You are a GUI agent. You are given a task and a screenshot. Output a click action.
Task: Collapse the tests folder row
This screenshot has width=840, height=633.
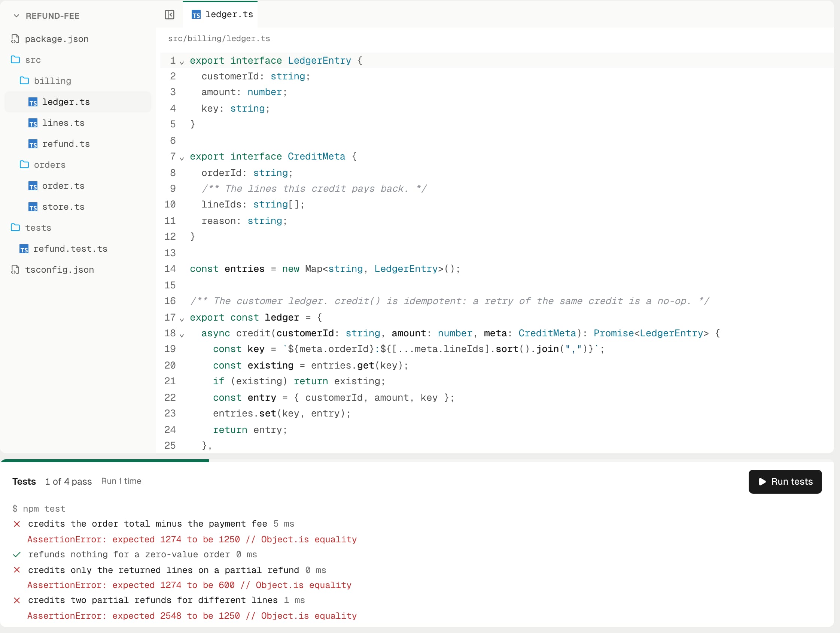coord(78,228)
